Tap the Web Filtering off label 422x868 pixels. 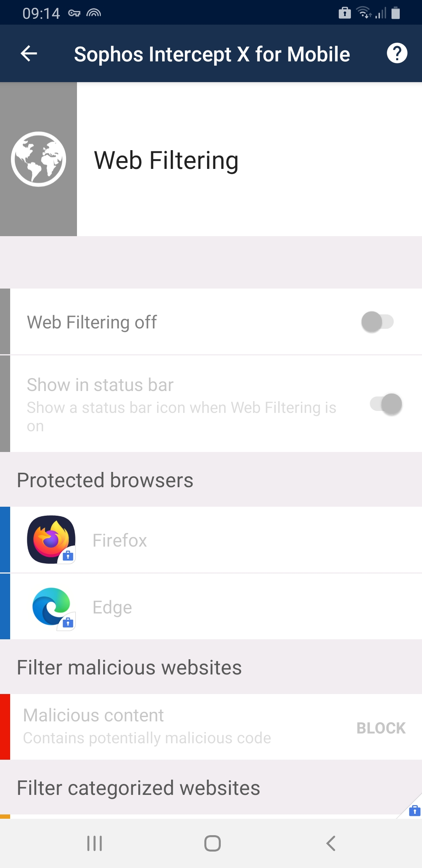(92, 323)
